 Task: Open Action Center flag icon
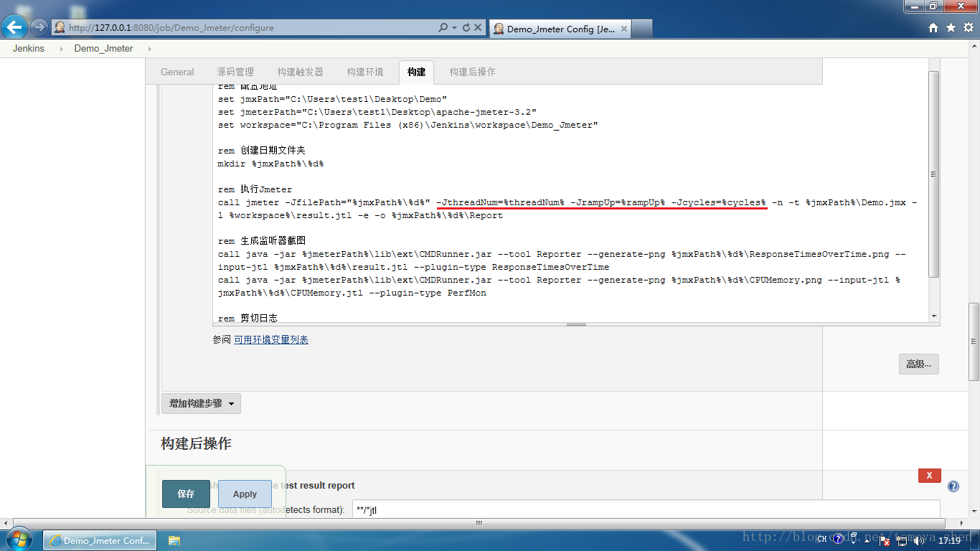coord(886,540)
